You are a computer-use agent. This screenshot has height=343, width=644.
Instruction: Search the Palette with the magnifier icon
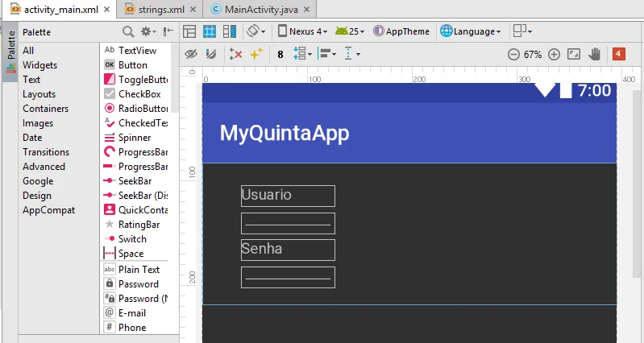point(128,31)
